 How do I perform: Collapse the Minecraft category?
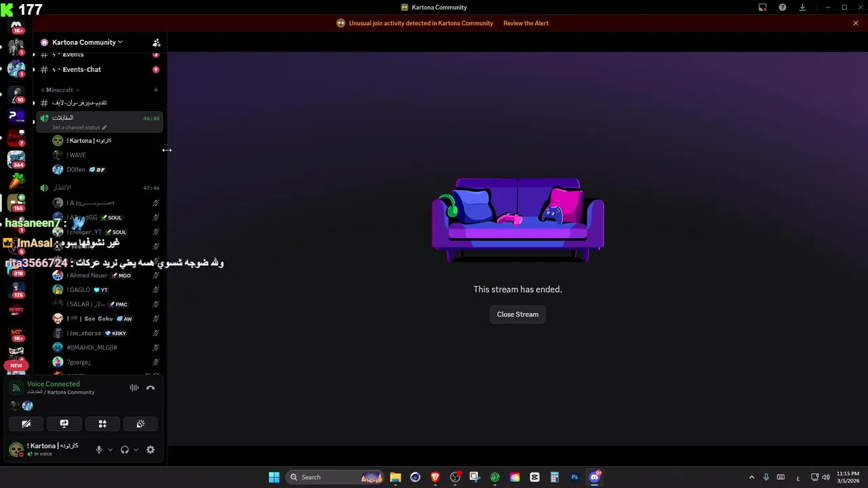tap(60, 89)
